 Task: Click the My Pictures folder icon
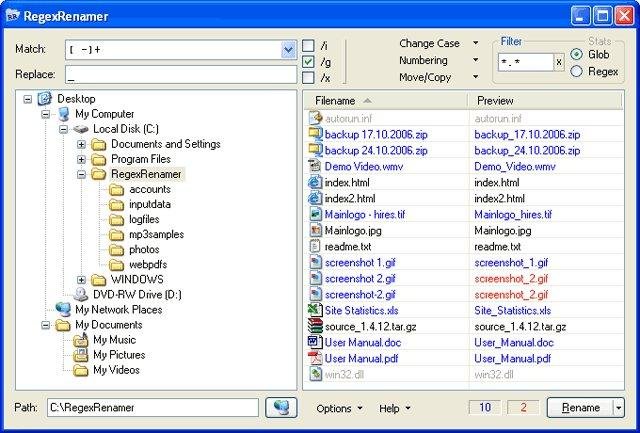click(x=81, y=355)
